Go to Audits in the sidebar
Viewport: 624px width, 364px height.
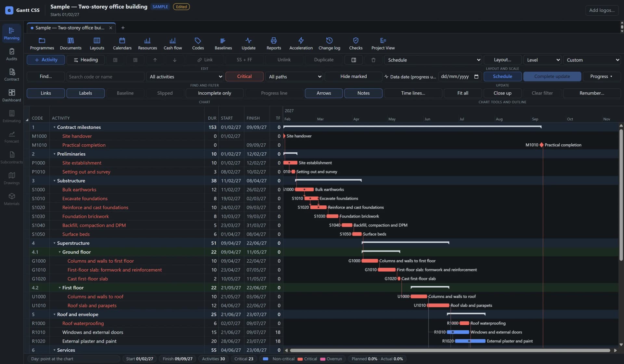click(12, 54)
